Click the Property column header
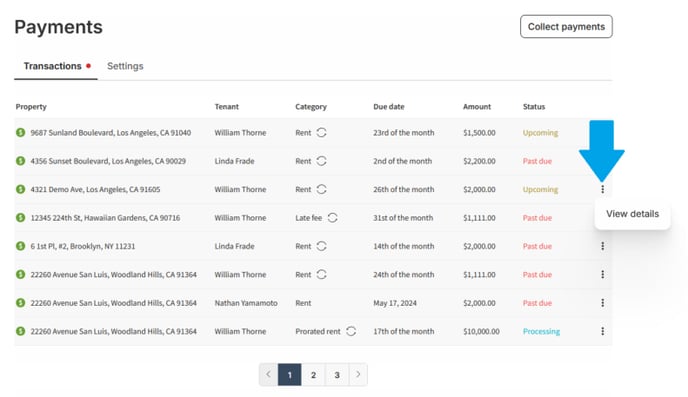The height and width of the screenshot is (397, 688). click(31, 107)
